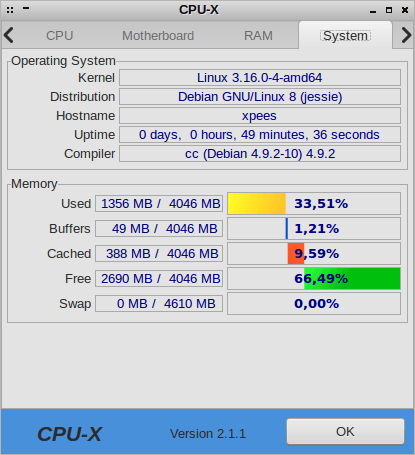Screen dimensions: 415x455
Task: Select the Kernel value field
Action: (260, 78)
